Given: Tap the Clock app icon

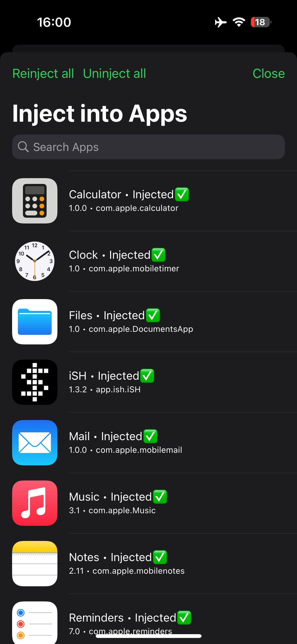Looking at the screenshot, I should click(x=35, y=261).
